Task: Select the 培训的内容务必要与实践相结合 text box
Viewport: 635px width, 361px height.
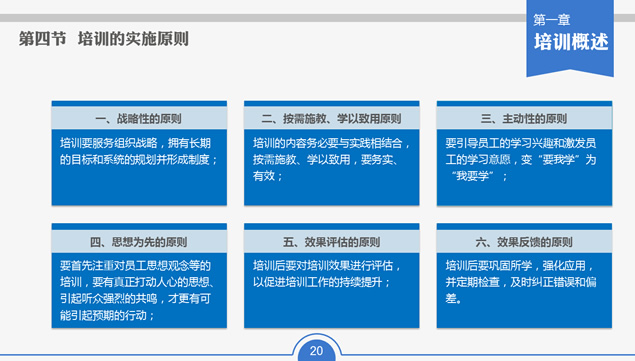Action: [331, 167]
